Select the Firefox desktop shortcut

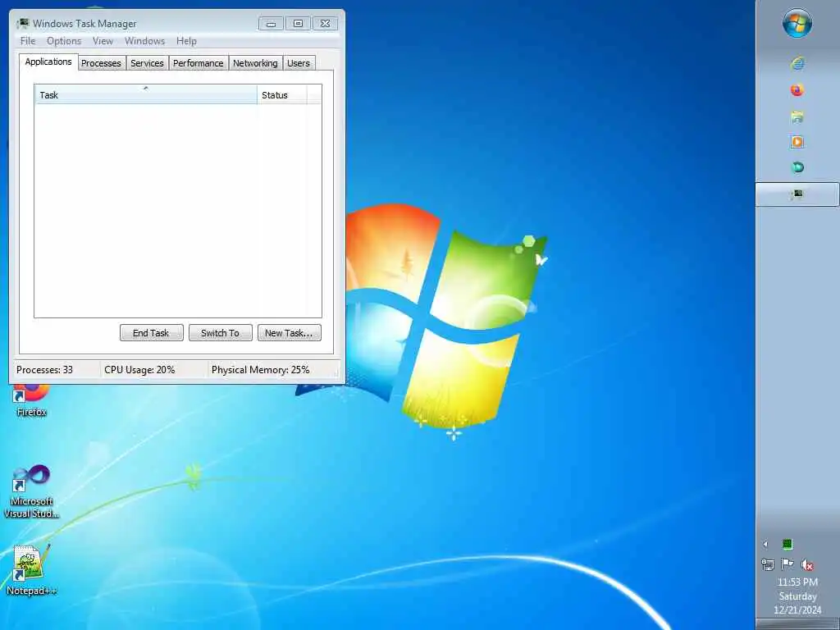click(x=31, y=400)
